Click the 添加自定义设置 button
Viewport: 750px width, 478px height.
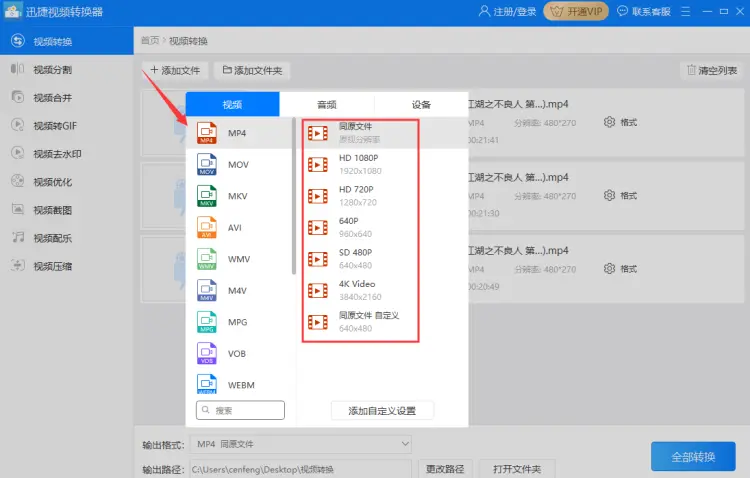pyautogui.click(x=382, y=411)
